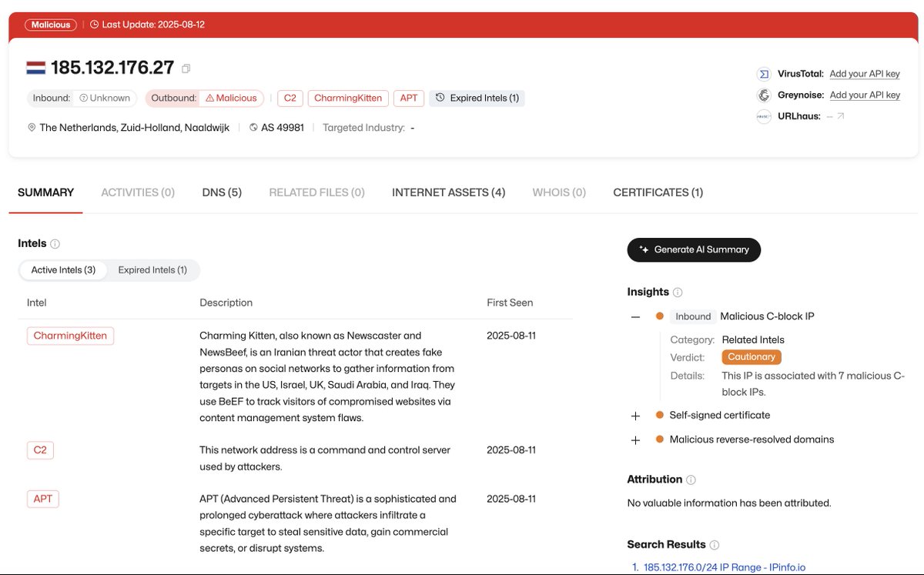Click the Malicious status badge in banner
This screenshot has width=924, height=575.
(x=51, y=25)
